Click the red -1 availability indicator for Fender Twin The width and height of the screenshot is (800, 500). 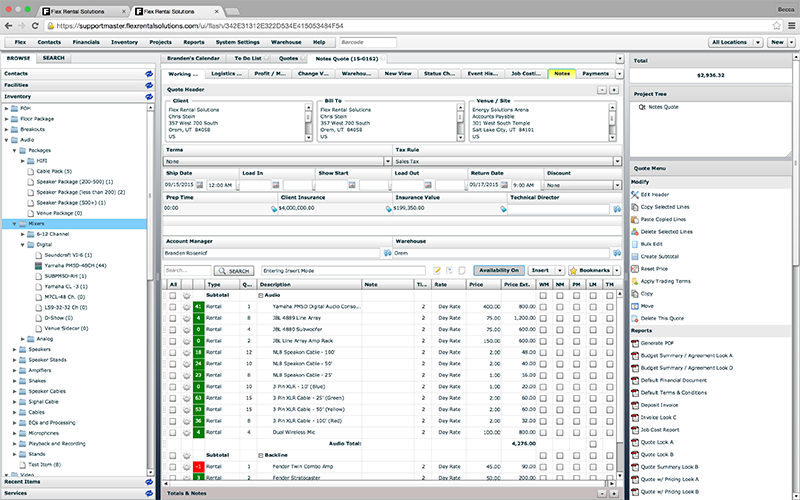tap(198, 467)
